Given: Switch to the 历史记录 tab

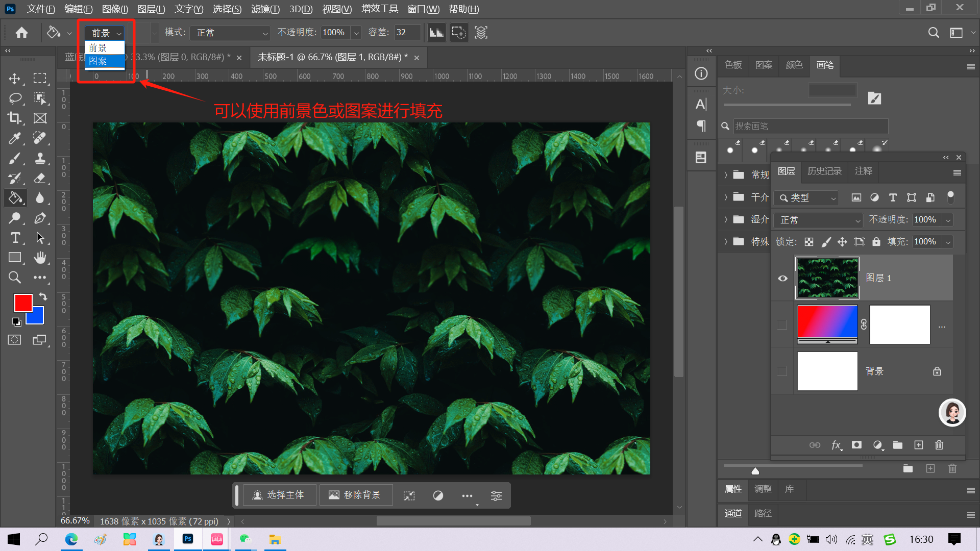Looking at the screenshot, I should (824, 171).
